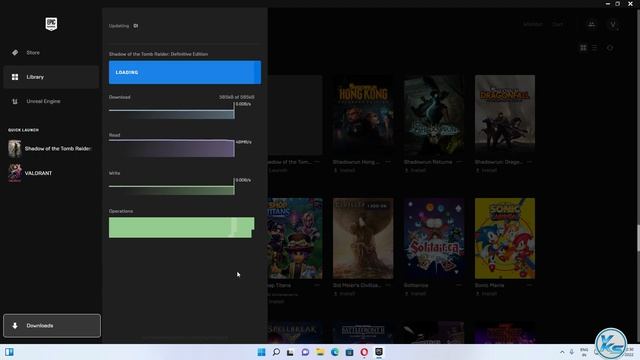Show hidden system tray icons

[x=562, y=352]
